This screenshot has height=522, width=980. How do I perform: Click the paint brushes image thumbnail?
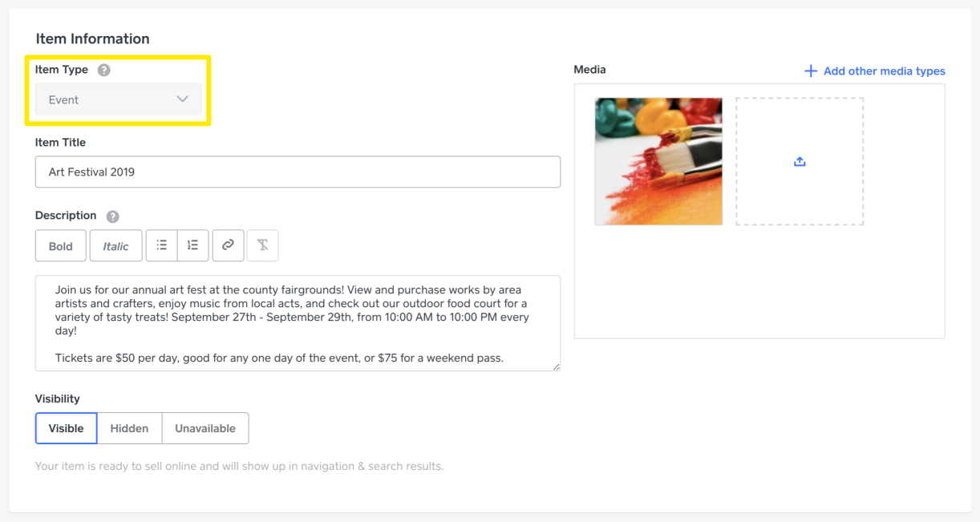(x=658, y=161)
